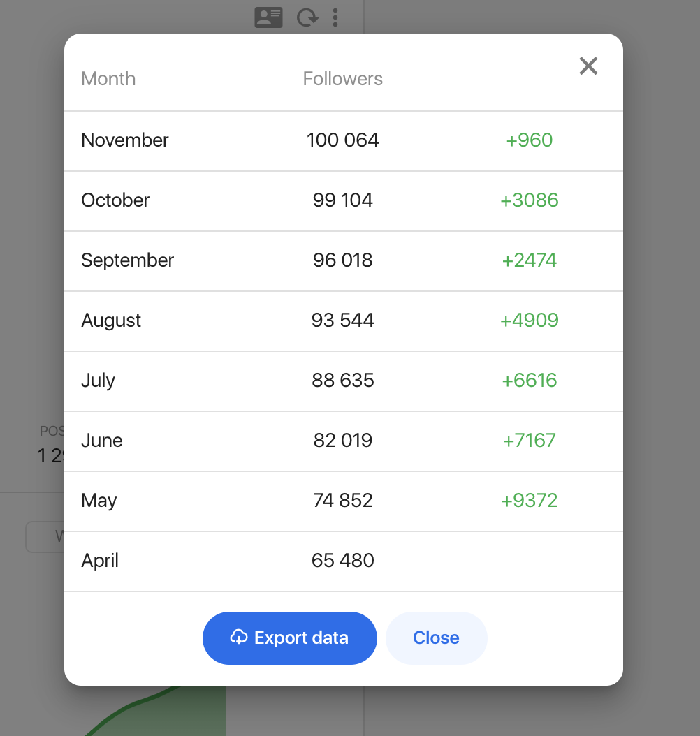Click the Month column header
Screen dimensions: 700x736
tap(108, 78)
